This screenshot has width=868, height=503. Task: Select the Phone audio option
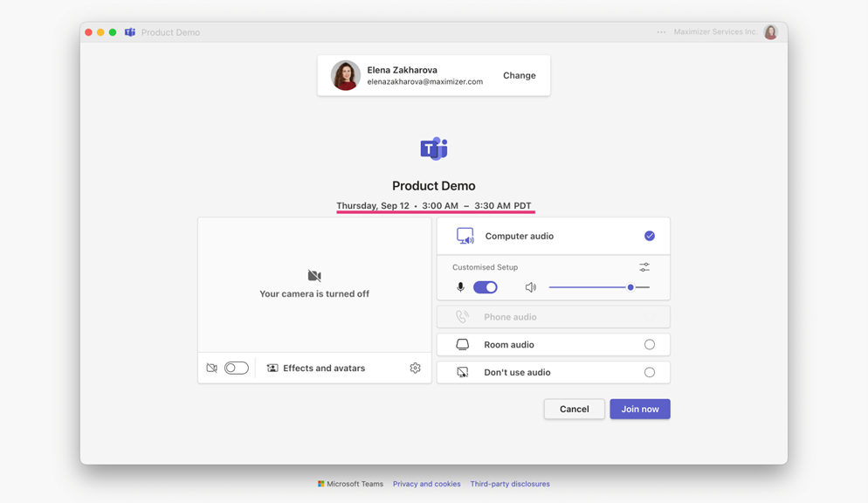553,317
